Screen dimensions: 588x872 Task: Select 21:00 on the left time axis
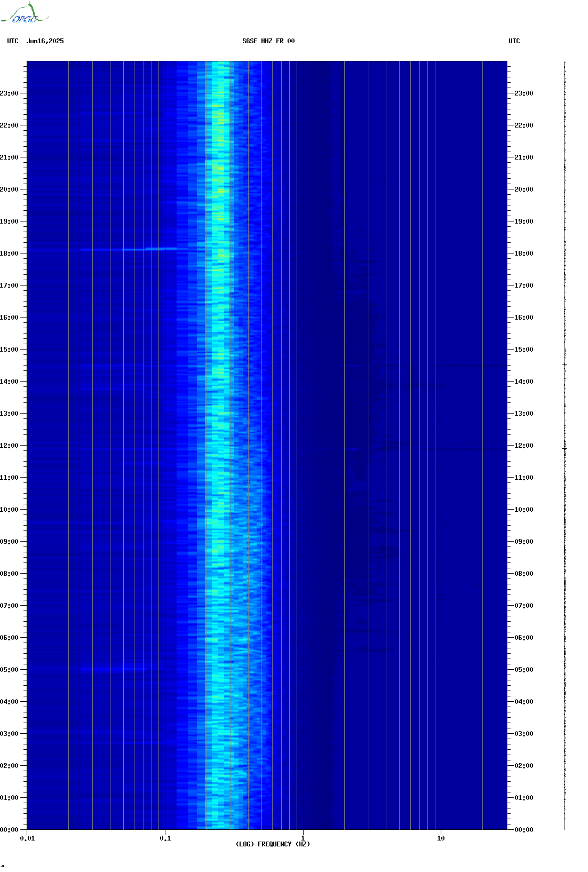coord(9,157)
